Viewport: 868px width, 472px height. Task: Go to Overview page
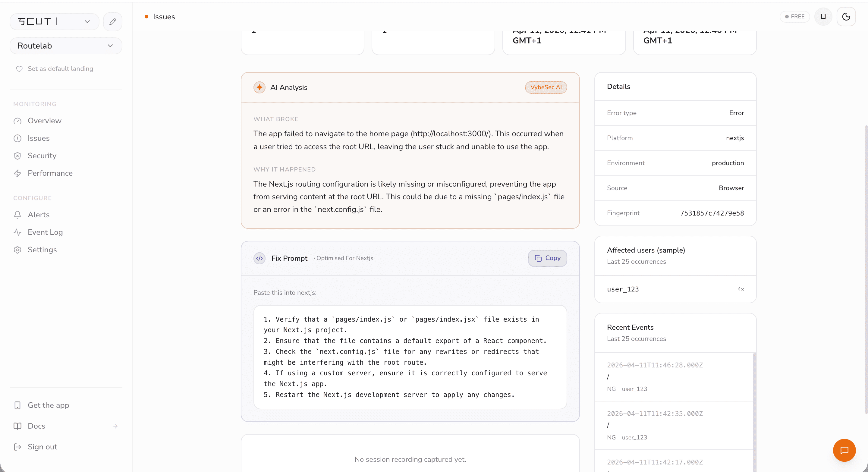45,121
